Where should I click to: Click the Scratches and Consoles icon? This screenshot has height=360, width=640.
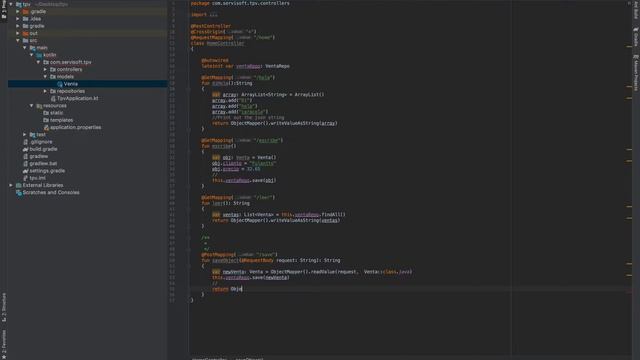click(x=19, y=193)
